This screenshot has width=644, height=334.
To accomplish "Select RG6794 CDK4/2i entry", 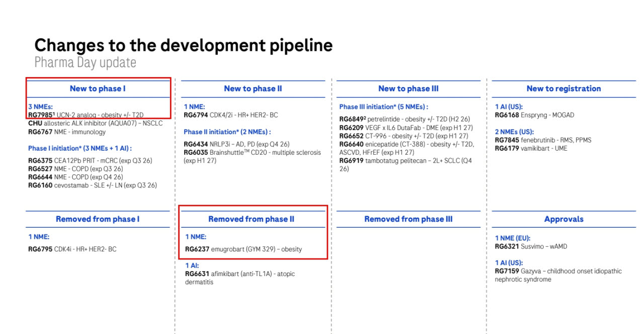I will click(231, 115).
